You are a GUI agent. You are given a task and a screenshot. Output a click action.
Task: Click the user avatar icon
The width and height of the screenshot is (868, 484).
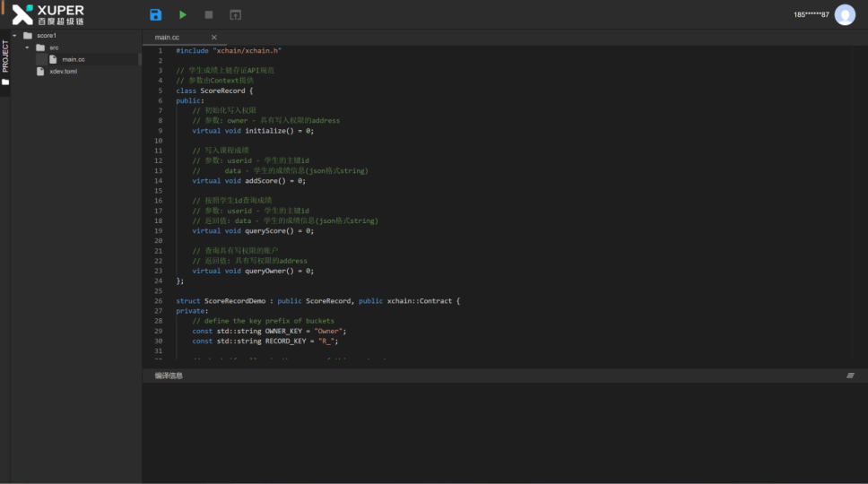click(844, 14)
